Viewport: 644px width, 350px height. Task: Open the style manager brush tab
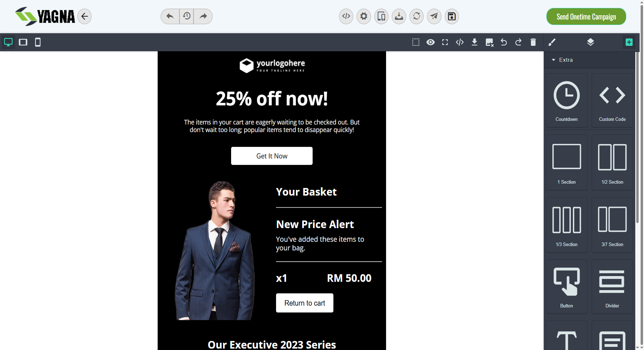coord(552,42)
